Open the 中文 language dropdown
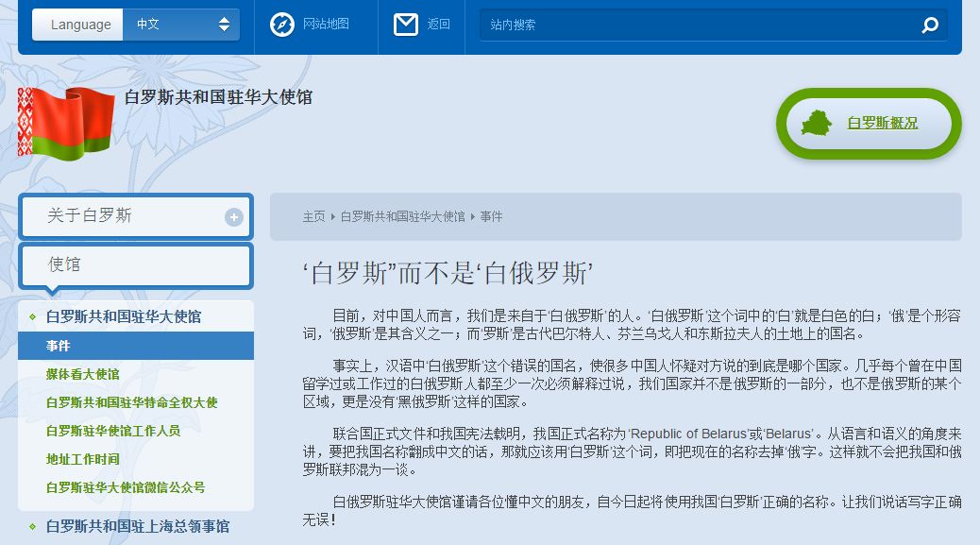 (x=181, y=25)
